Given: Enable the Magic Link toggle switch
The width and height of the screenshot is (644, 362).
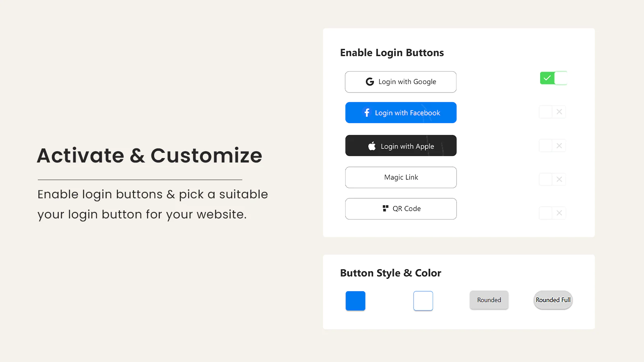Looking at the screenshot, I should [x=552, y=179].
